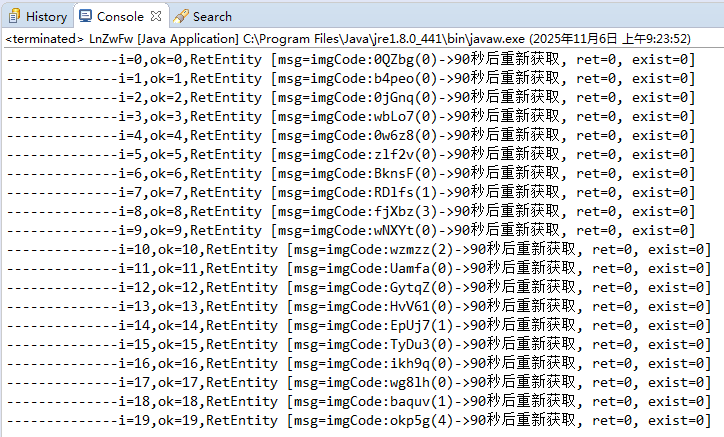Switch to the History tab
This screenshot has width=724, height=437.
point(38,17)
